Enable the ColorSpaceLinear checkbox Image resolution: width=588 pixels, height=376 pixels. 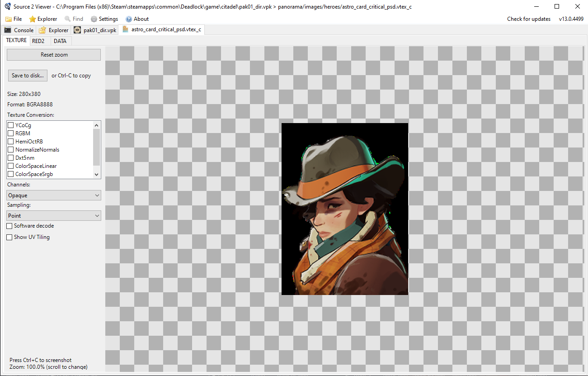pyautogui.click(x=11, y=166)
